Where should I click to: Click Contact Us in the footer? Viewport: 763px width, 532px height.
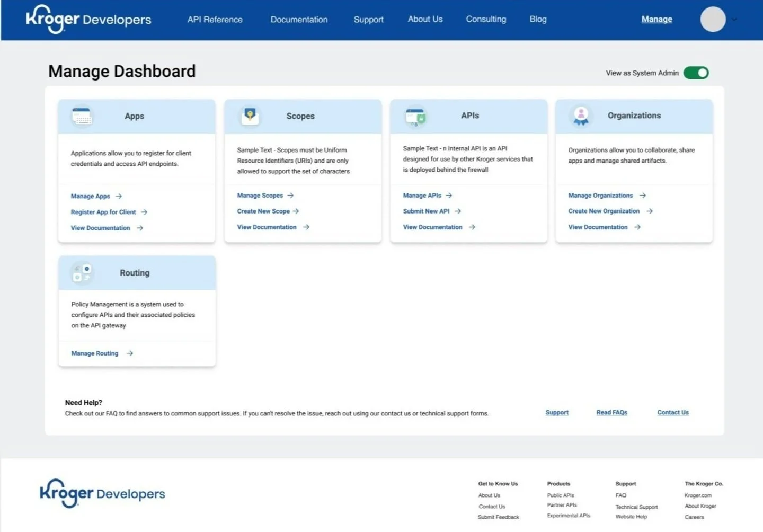pos(492,507)
